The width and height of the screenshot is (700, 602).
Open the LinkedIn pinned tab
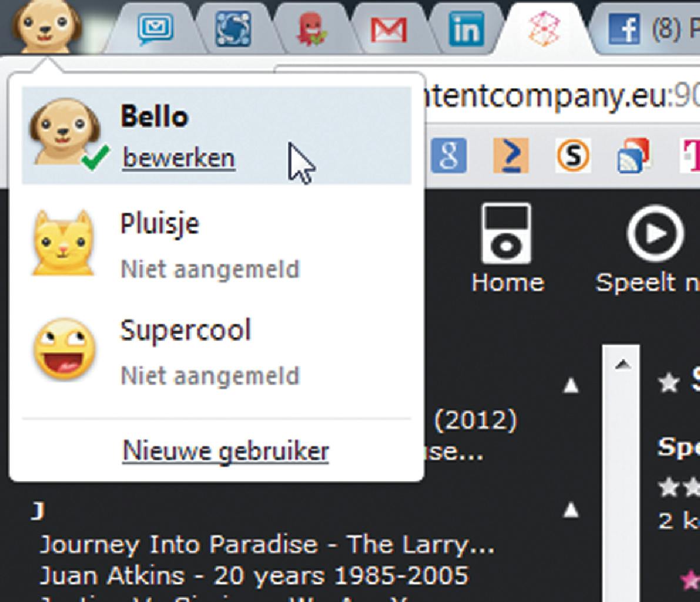point(466,29)
